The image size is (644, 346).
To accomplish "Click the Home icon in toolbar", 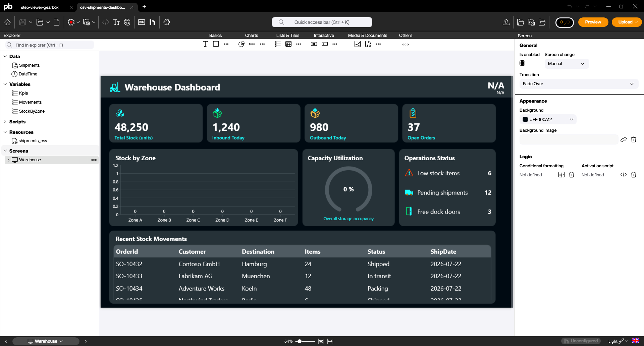I will point(7,22).
